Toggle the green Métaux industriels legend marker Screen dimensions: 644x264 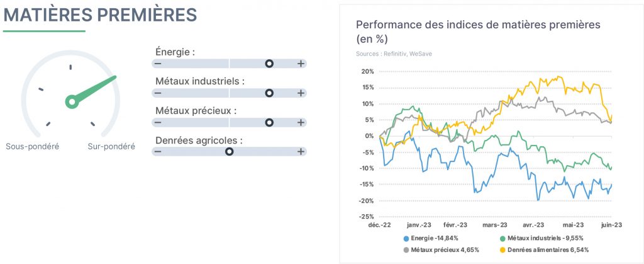(502, 238)
